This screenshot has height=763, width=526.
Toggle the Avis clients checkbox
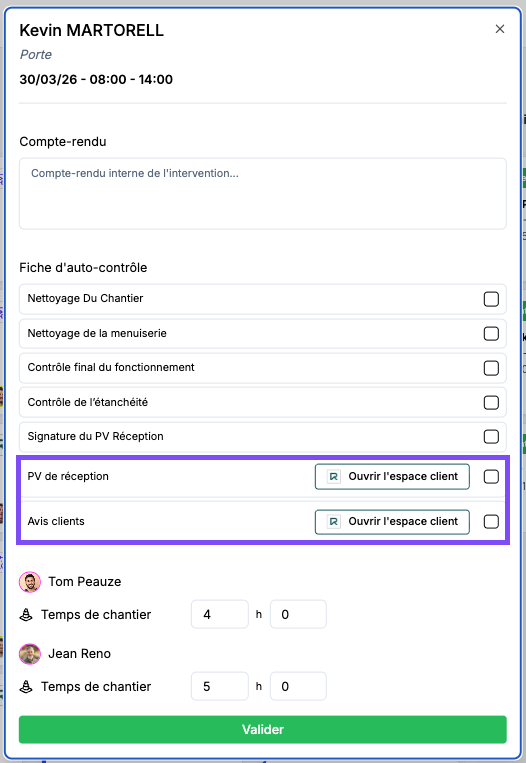click(x=491, y=522)
